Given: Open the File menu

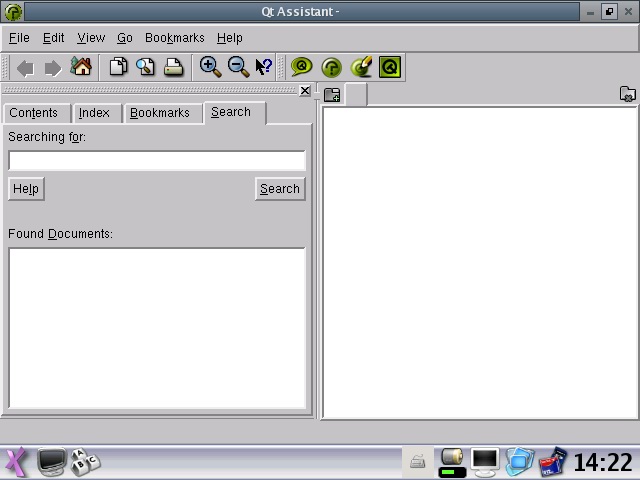Looking at the screenshot, I should click(19, 38).
